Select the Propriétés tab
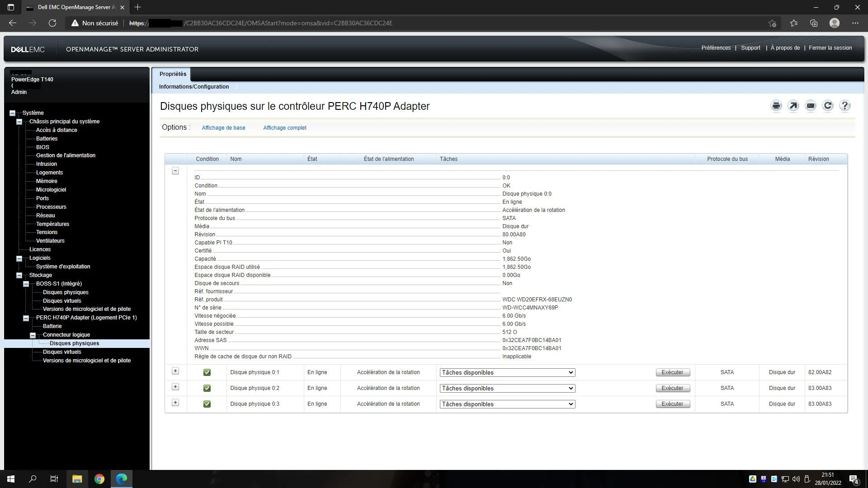Viewport: 868px width, 488px height. tap(173, 74)
